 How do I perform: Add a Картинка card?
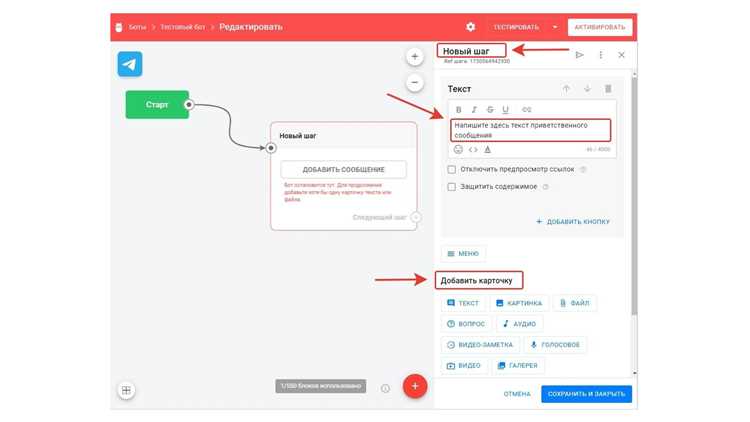(x=519, y=303)
